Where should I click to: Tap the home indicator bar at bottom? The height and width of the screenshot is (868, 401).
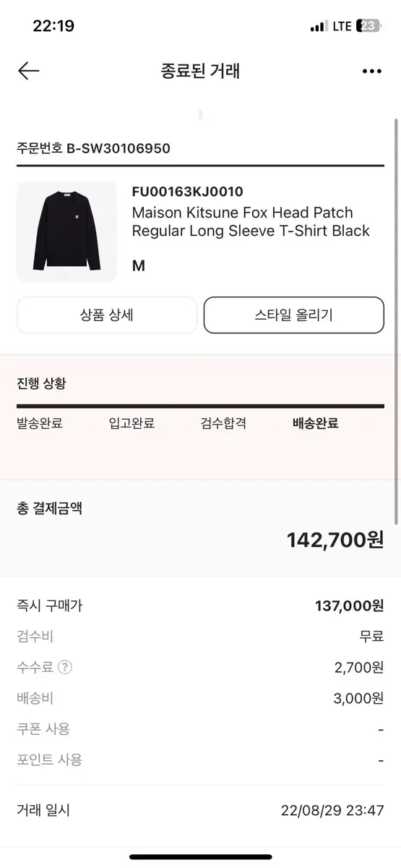[200, 857]
